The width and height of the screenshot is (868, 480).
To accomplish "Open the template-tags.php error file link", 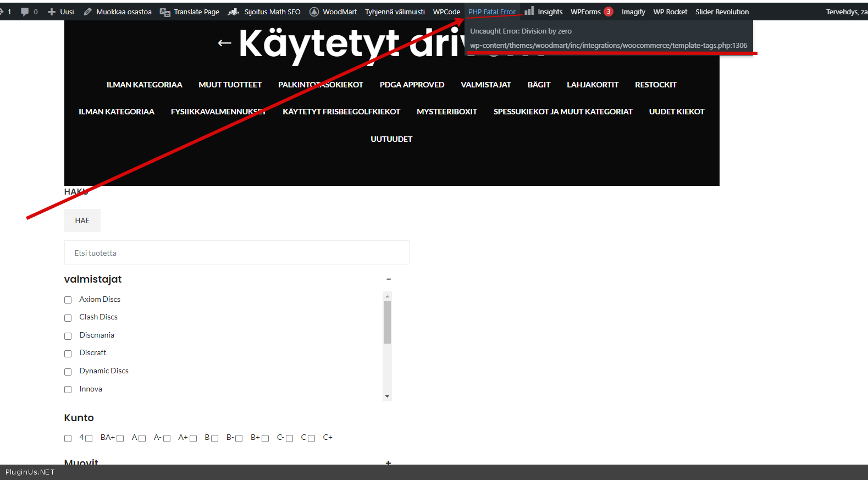I will click(x=609, y=46).
